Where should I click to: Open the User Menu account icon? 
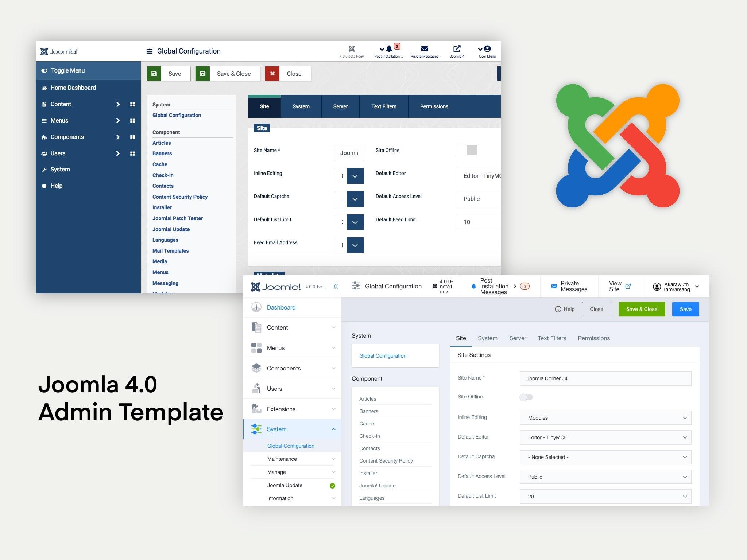487,50
